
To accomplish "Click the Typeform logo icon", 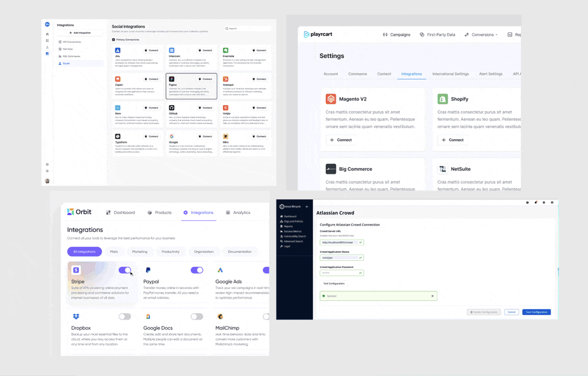I will click(x=118, y=137).
